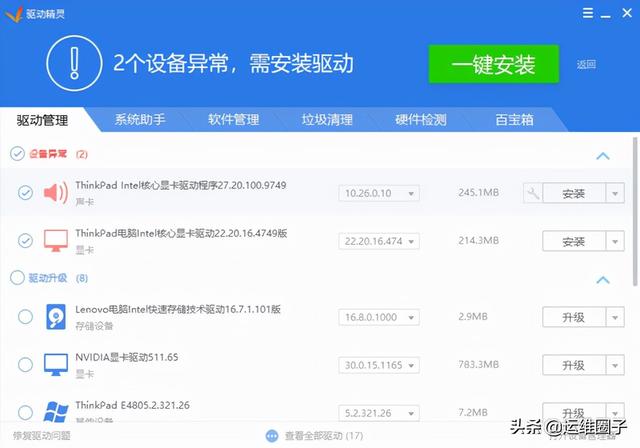Click the 783.3MB size text
This screenshot has height=448, width=640.
point(478,364)
